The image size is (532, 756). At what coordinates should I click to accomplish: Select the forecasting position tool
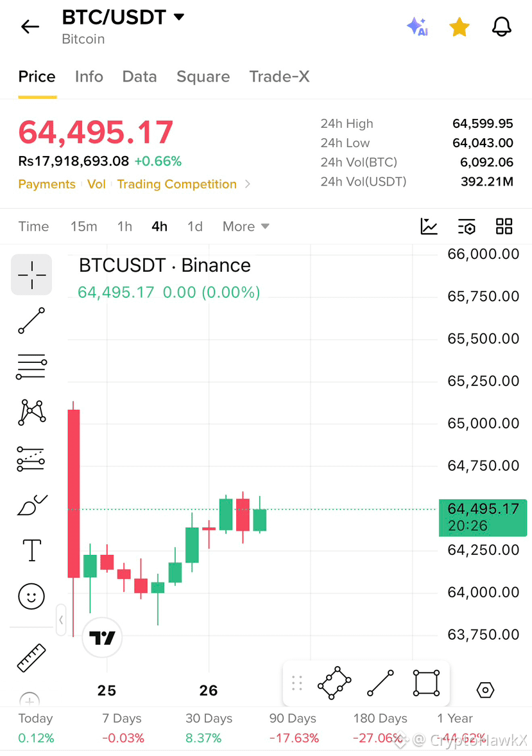point(31,459)
